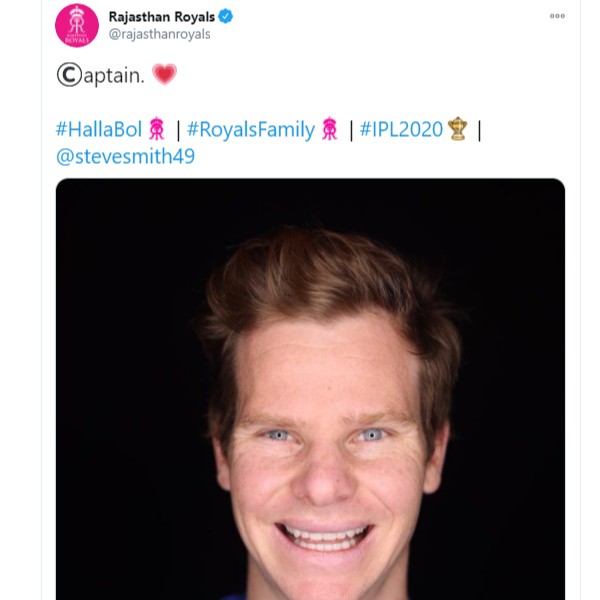Image resolution: width=600 pixels, height=600 pixels.
Task: Open the #IPL2020 hashtag
Action: point(401,129)
